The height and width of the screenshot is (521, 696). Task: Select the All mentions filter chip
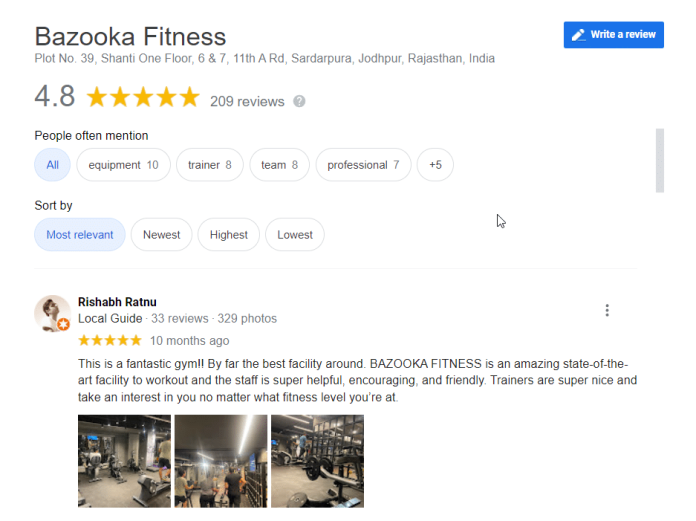click(52, 165)
